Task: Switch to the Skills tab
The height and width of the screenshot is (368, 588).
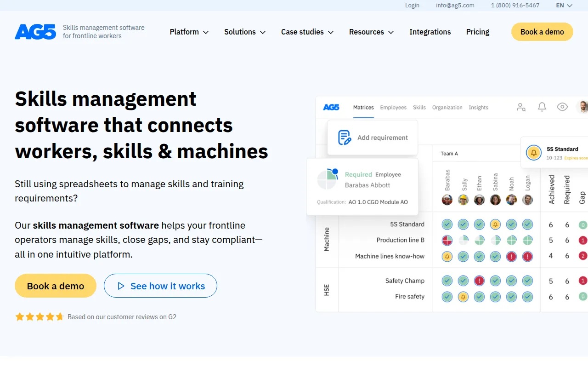Action: coord(419,107)
